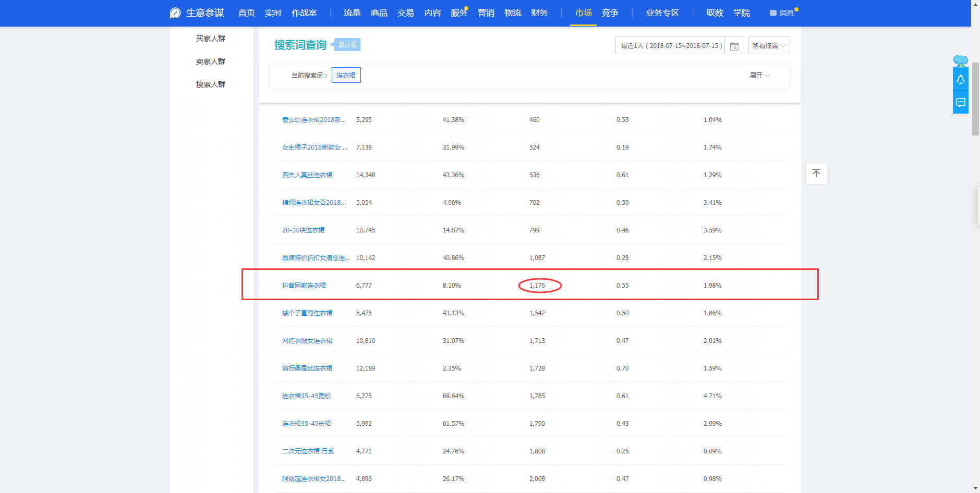Click the 连衣裙 current search word tag
The image size is (980, 493).
(x=346, y=76)
